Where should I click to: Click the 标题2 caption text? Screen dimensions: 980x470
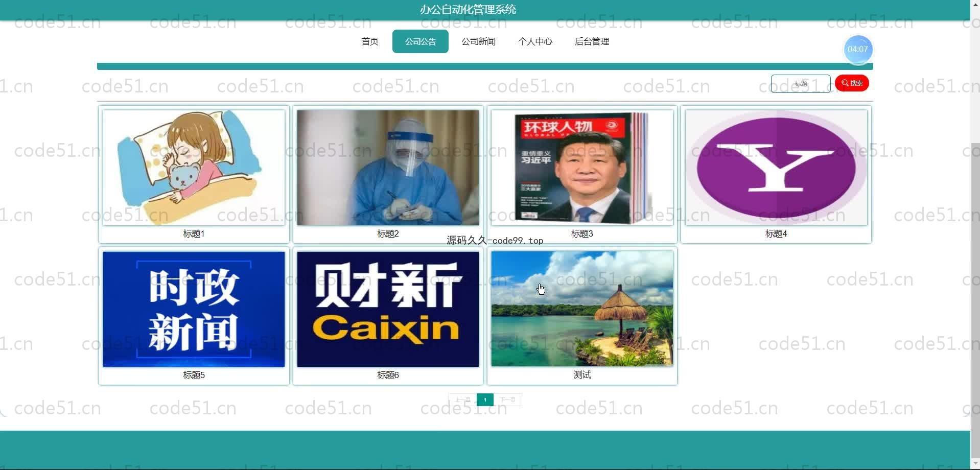pos(388,233)
